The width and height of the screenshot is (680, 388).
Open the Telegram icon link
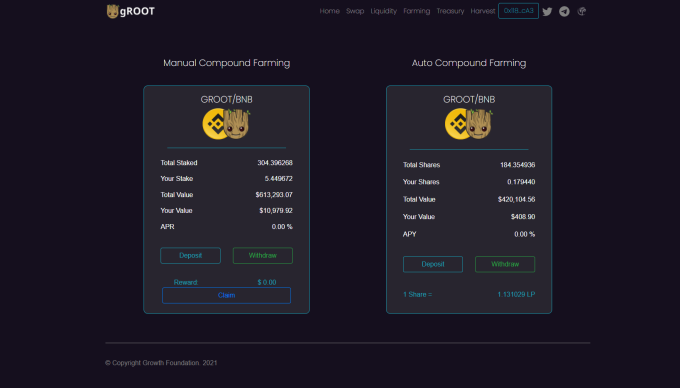click(564, 11)
